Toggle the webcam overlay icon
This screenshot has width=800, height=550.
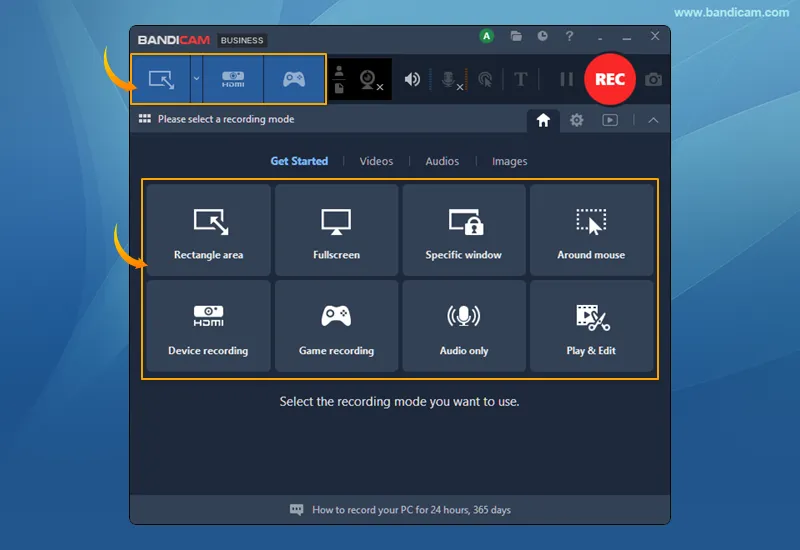coord(371,80)
